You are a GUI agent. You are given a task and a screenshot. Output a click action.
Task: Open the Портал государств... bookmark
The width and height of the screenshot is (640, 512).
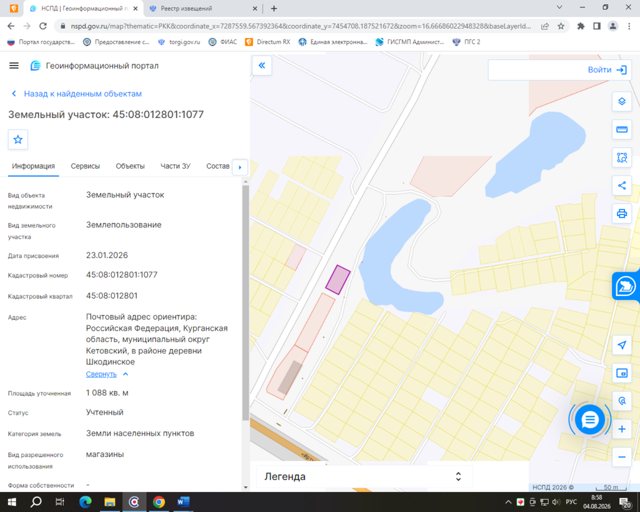pos(42,42)
